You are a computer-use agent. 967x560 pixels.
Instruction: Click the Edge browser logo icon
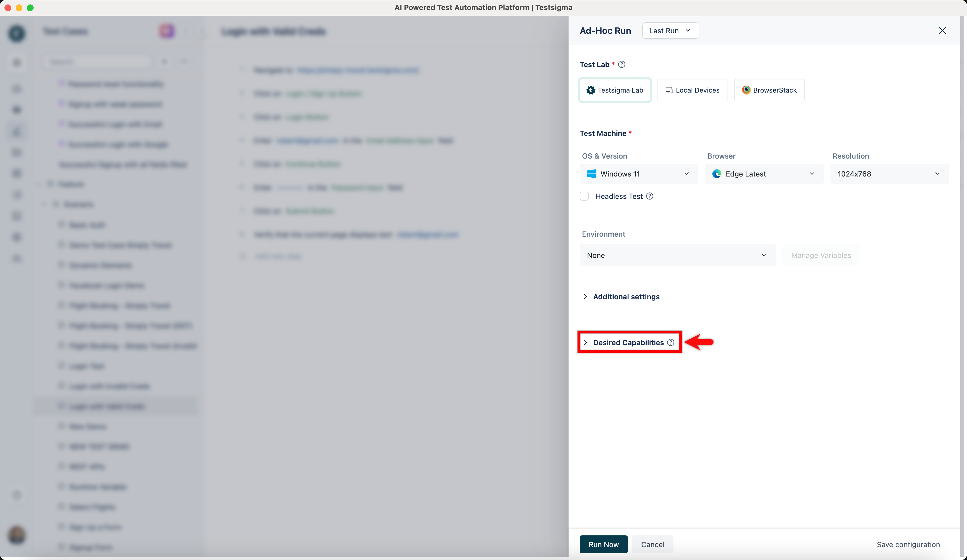(x=716, y=174)
